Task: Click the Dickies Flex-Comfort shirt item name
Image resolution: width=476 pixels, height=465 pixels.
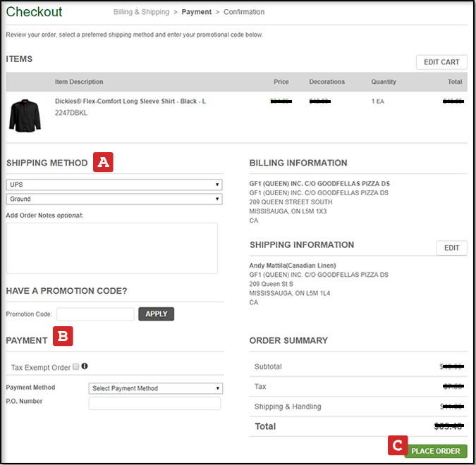Action: click(130, 101)
